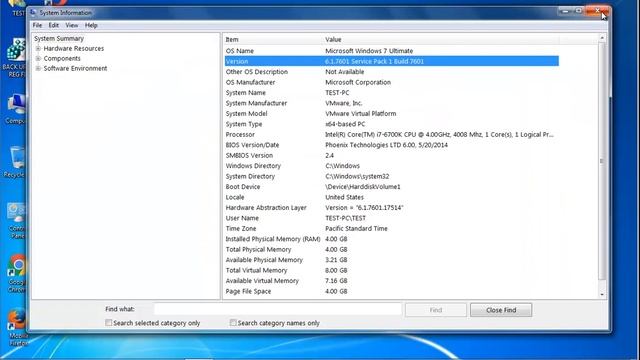Select the highlighted Version row
This screenshot has height=360, width=640.
pos(391,61)
